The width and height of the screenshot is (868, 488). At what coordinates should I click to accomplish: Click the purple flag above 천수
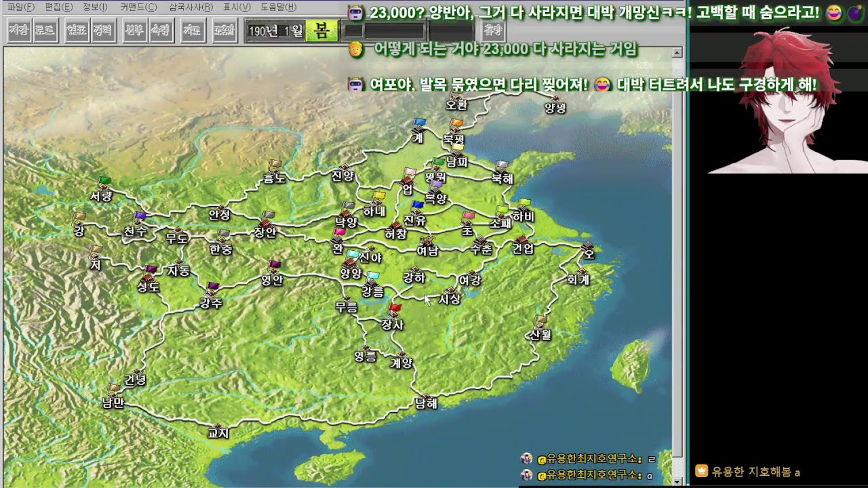coord(140,217)
